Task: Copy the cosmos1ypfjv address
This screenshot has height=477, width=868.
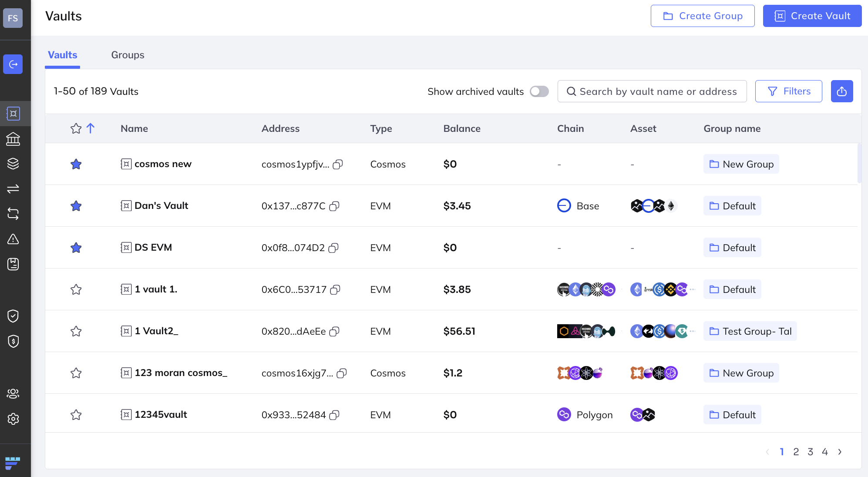Action: click(338, 164)
